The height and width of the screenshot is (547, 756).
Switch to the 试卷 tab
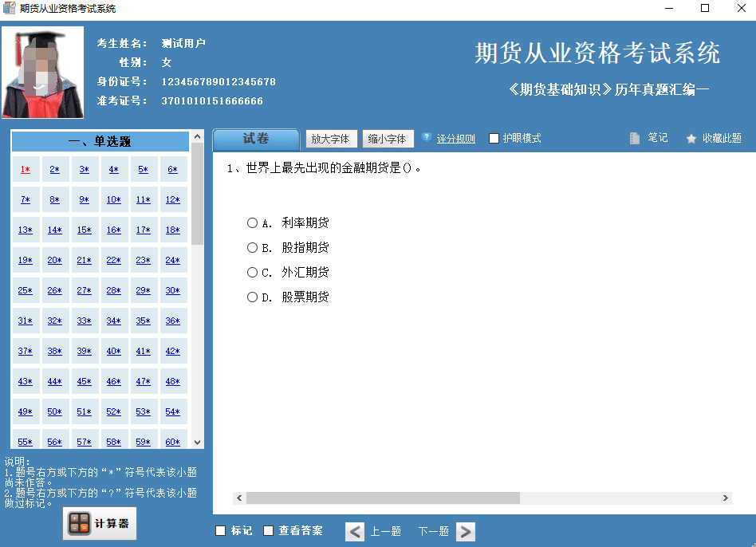pyautogui.click(x=256, y=140)
